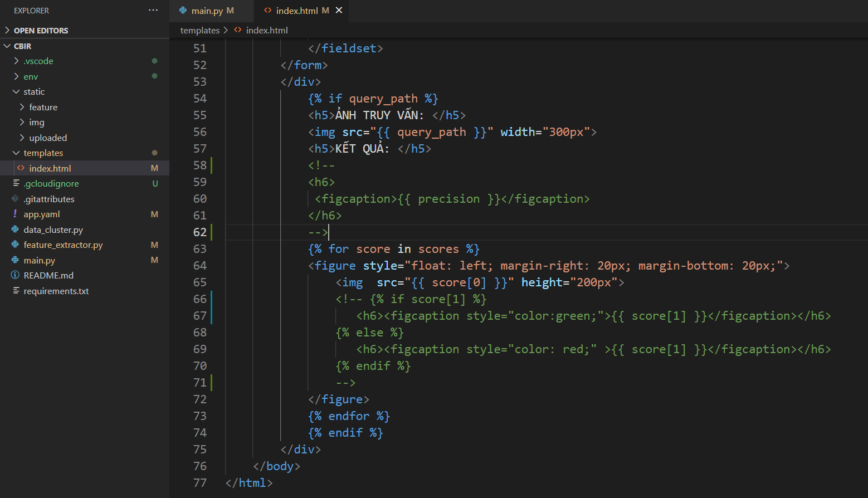Collapse the CBIR project folder

(22, 46)
